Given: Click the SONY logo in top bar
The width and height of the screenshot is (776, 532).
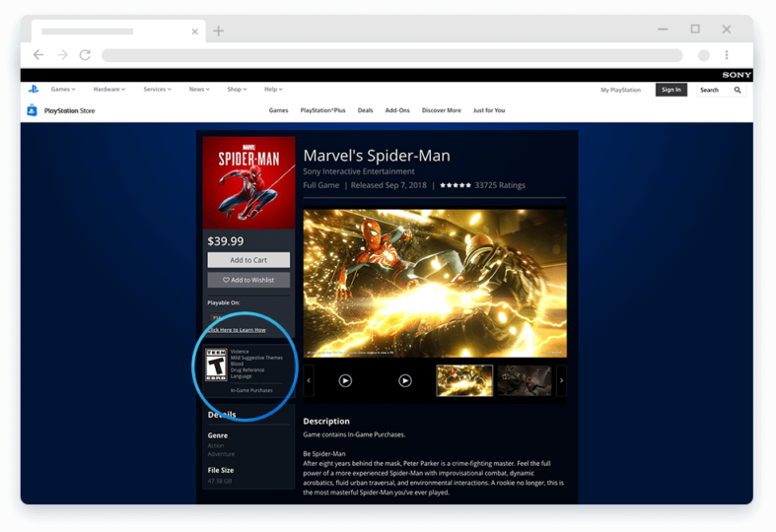Looking at the screenshot, I should (x=737, y=75).
